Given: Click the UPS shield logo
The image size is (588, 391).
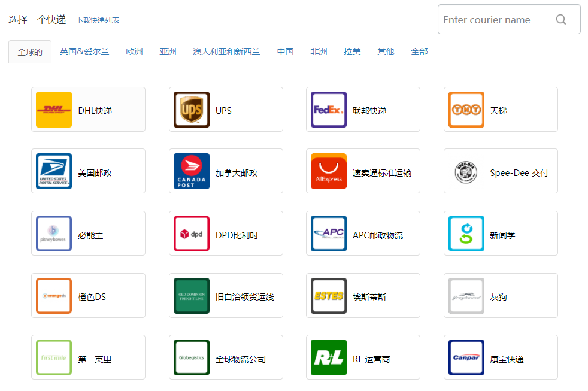Looking at the screenshot, I should (x=191, y=110).
